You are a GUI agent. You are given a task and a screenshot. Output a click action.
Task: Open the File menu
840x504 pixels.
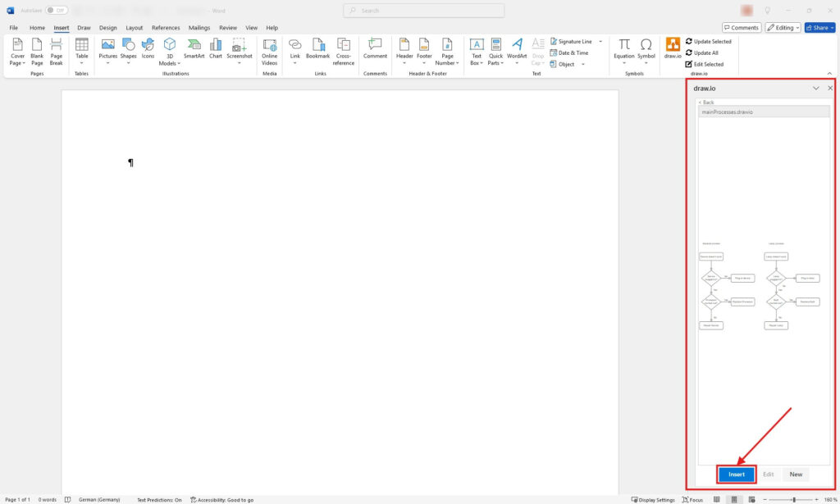(x=13, y=27)
